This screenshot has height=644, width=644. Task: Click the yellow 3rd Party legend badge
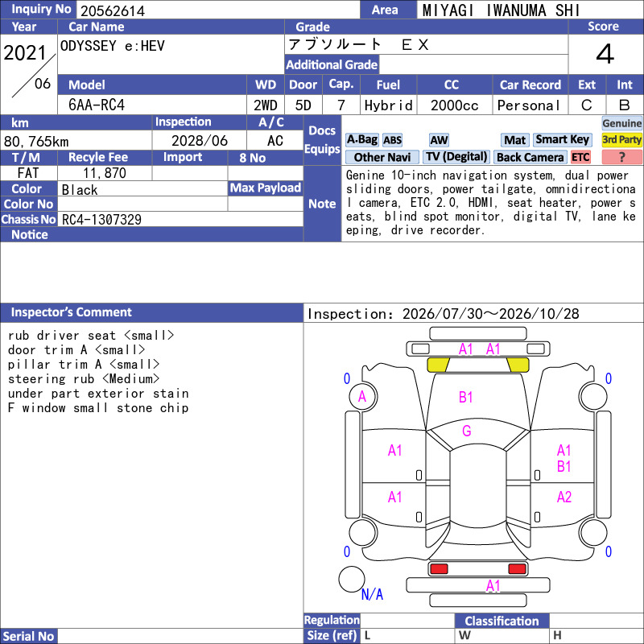[x=621, y=139]
